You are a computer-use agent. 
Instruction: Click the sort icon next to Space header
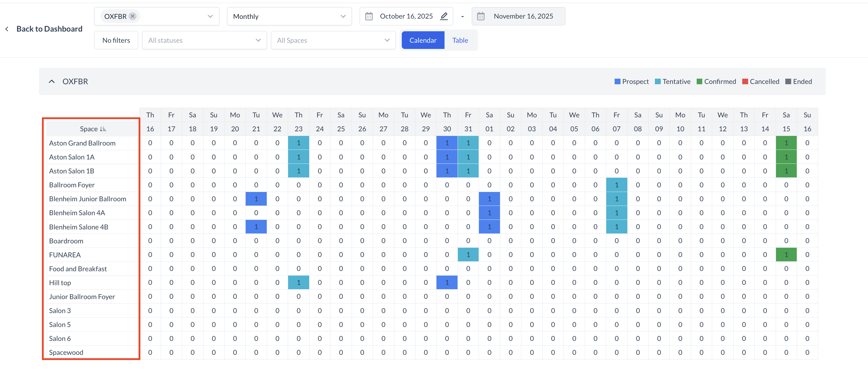[x=103, y=129]
